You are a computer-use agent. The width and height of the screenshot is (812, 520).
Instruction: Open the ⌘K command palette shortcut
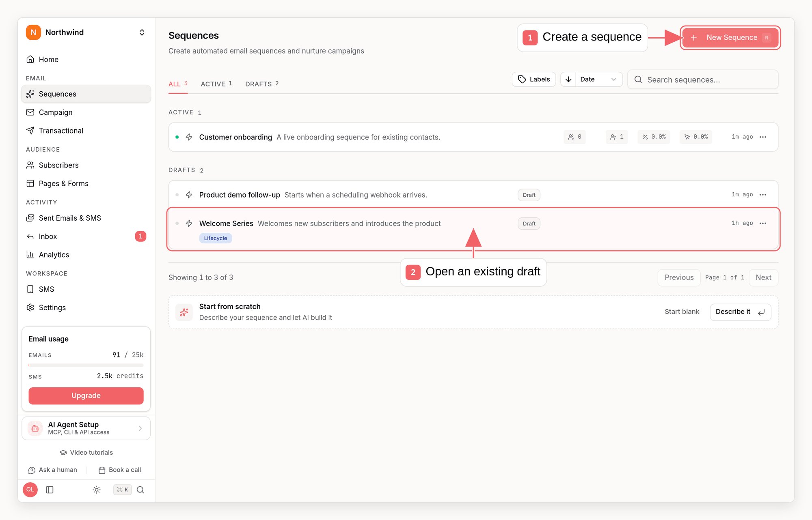pos(123,490)
